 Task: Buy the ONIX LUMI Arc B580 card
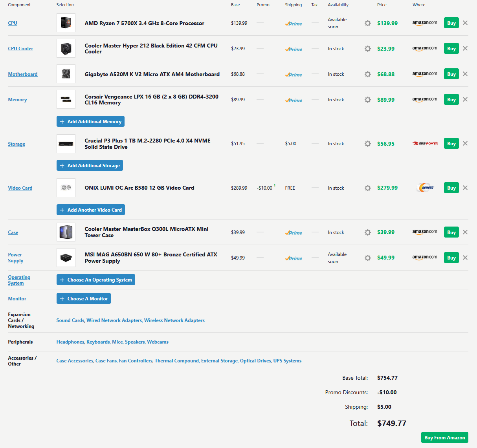(451, 188)
